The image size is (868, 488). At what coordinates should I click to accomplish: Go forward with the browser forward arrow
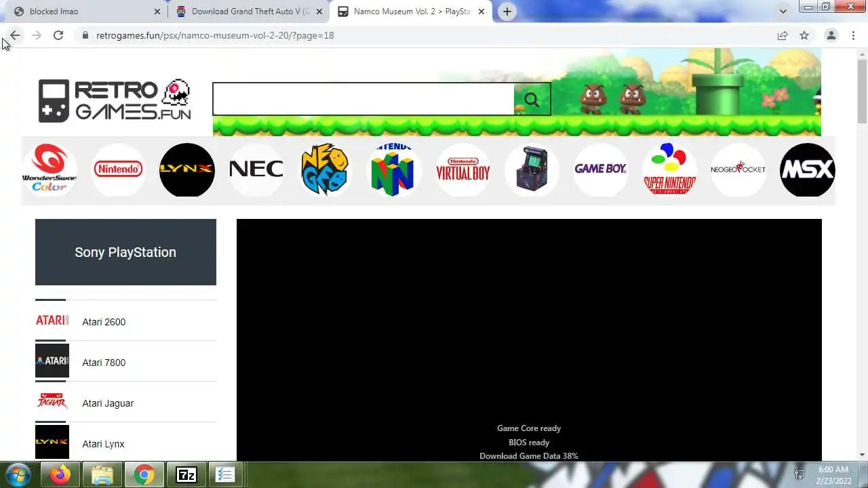tap(37, 35)
